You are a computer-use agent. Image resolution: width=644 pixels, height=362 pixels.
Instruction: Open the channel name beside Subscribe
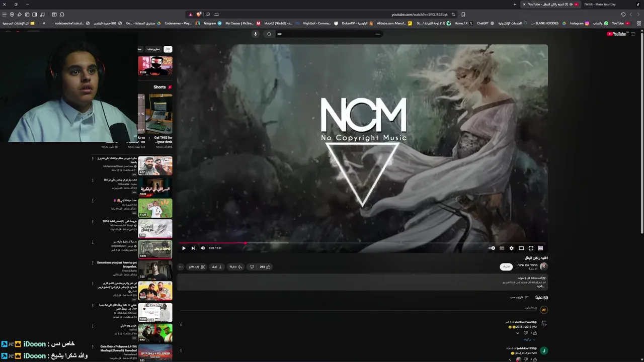527,265
